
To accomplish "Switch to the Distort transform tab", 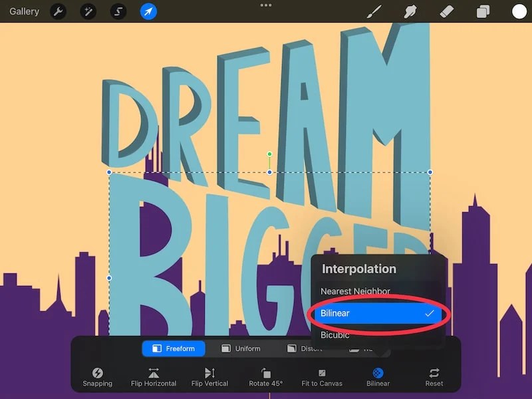I will click(310, 348).
